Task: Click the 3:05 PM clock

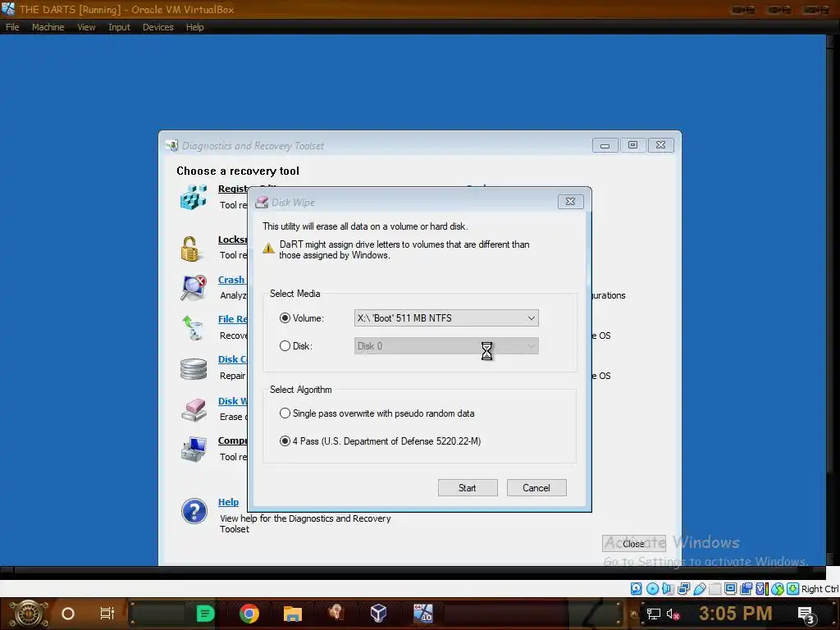Action: [x=736, y=614]
